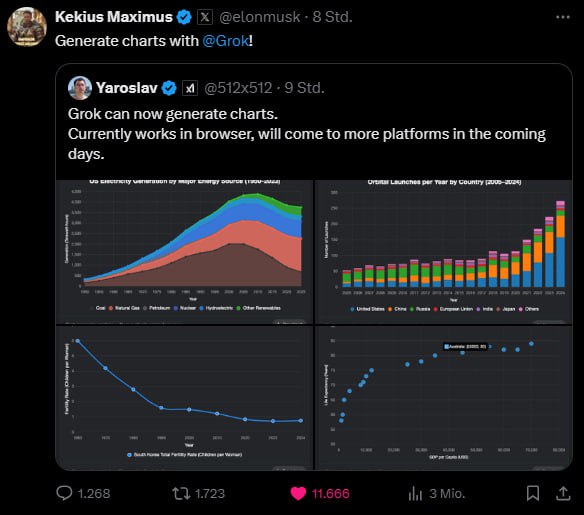Screen dimensions: 584x515
Task: Click Kekius Maximus blue verified badge
Action: (x=184, y=17)
